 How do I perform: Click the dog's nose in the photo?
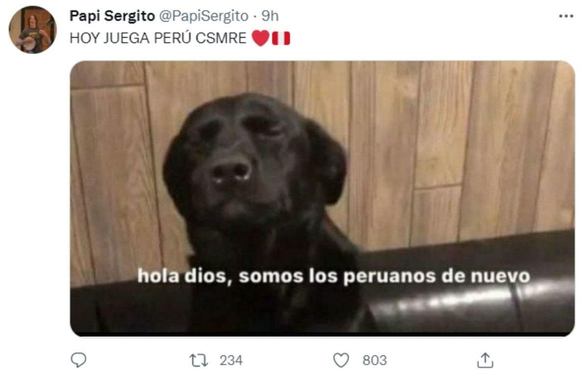(x=230, y=171)
